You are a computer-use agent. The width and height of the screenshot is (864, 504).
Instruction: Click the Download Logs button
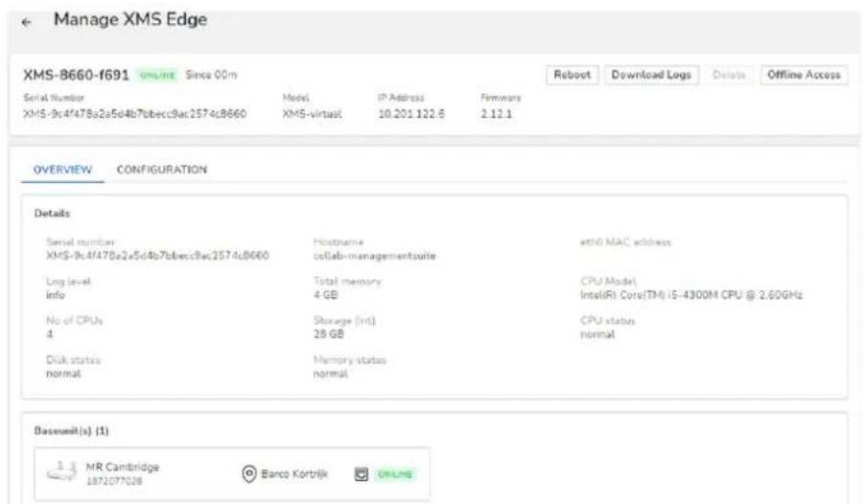(651, 75)
